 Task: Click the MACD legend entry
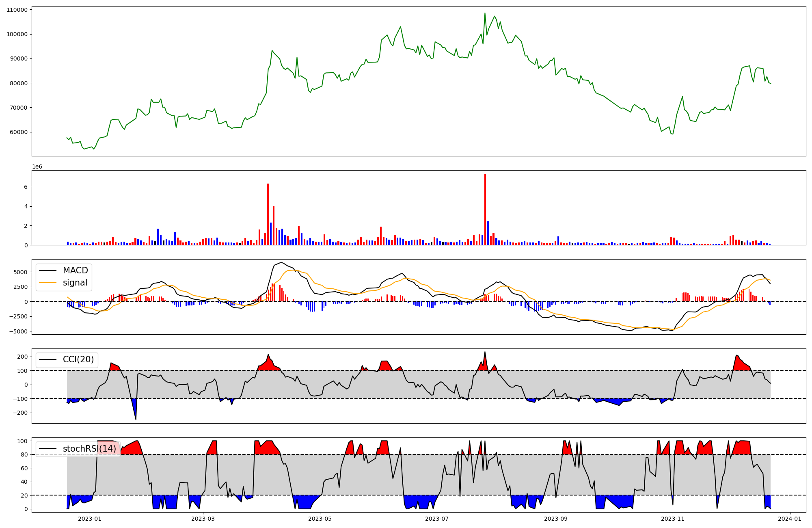pyautogui.click(x=75, y=270)
